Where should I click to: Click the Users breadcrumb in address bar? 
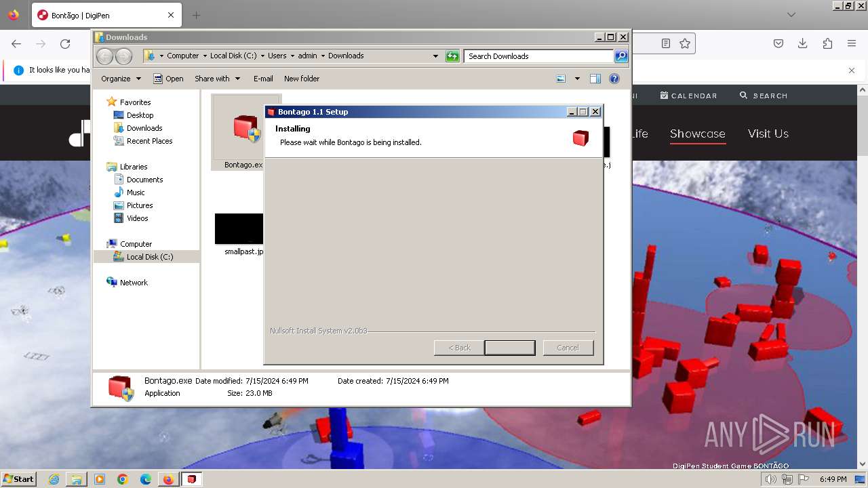pos(277,56)
